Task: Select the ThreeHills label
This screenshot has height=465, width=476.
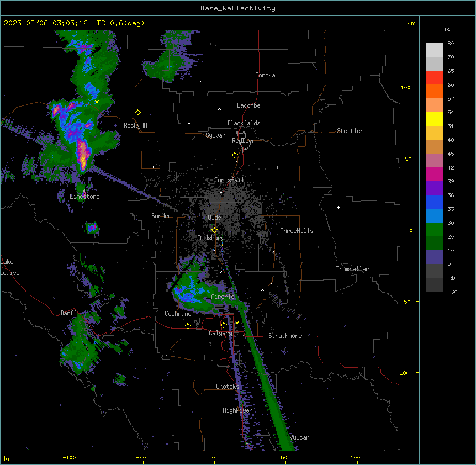Action: (297, 231)
